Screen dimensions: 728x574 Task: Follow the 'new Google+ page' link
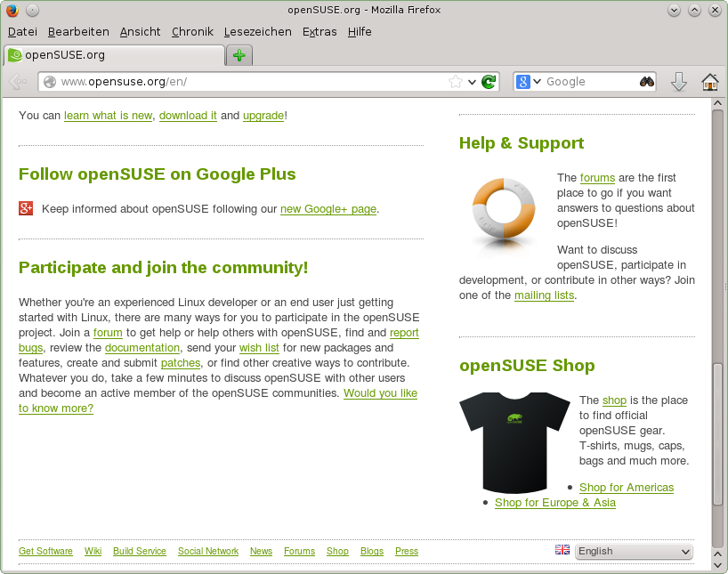(328, 209)
